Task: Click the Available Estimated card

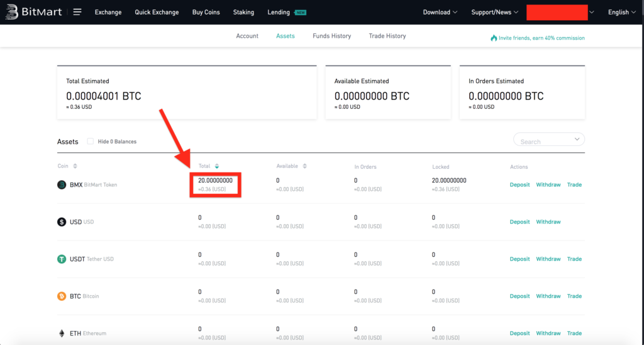Action: pyautogui.click(x=388, y=93)
